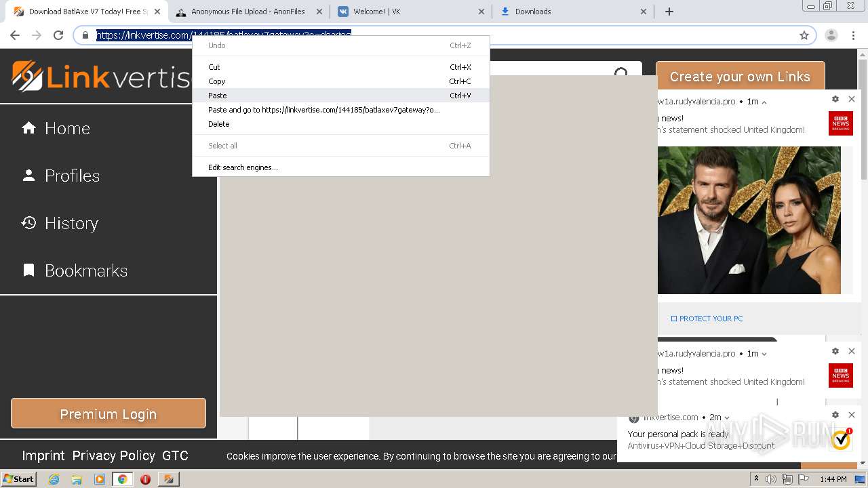Open the Imprint link
868x488 pixels.
pos(43,455)
